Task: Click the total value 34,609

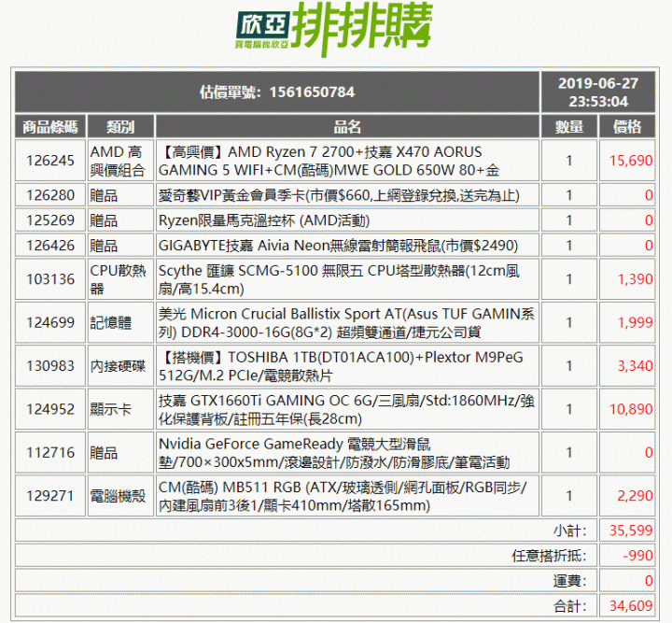Action: [631, 606]
